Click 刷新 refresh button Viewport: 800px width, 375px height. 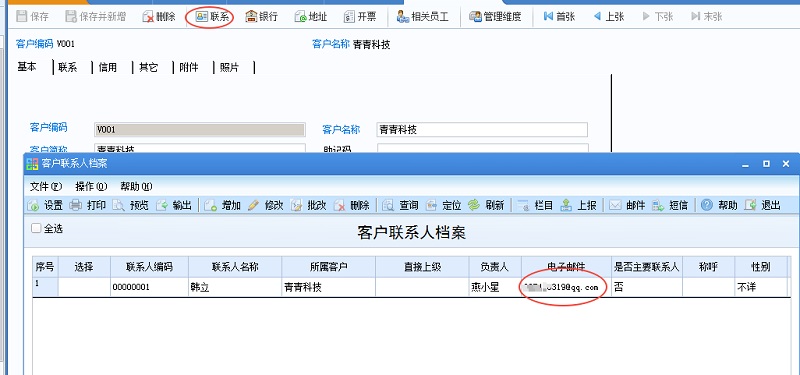[486, 205]
